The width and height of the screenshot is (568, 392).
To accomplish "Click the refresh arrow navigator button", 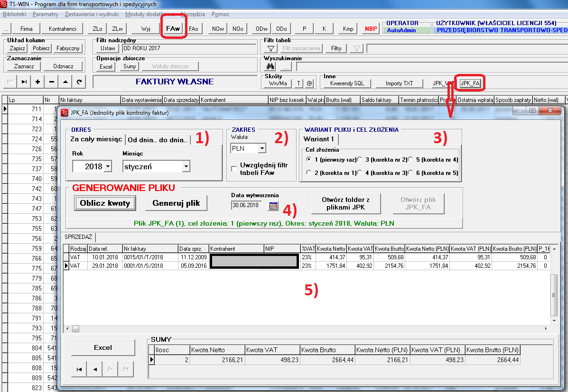I will (x=79, y=82).
